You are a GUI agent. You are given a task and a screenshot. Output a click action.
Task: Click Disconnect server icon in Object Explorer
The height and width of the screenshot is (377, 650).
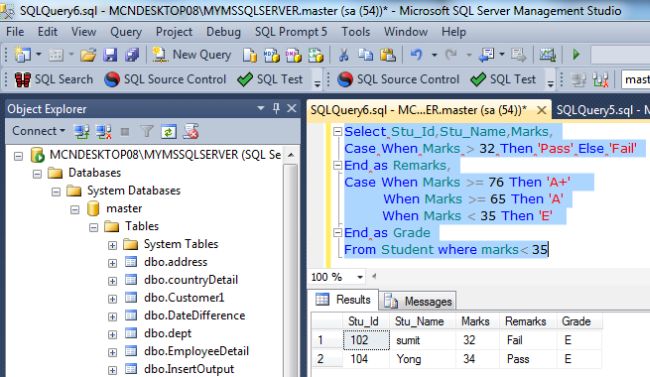104,132
